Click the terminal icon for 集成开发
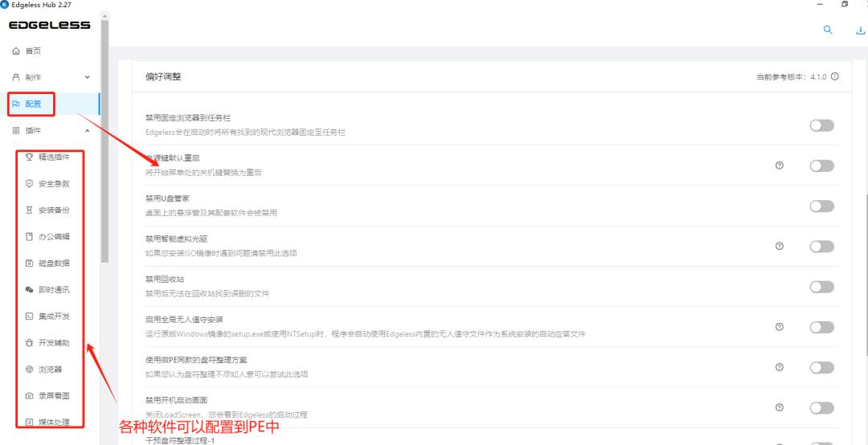 click(30, 316)
